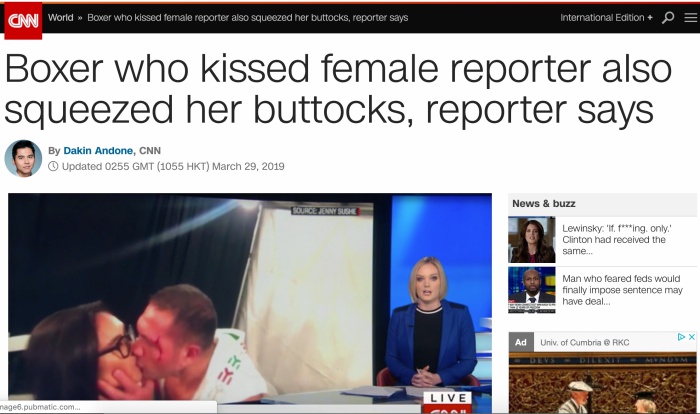The width and height of the screenshot is (700, 414).
Task: Click the News & buzz heading
Action: pos(544,204)
